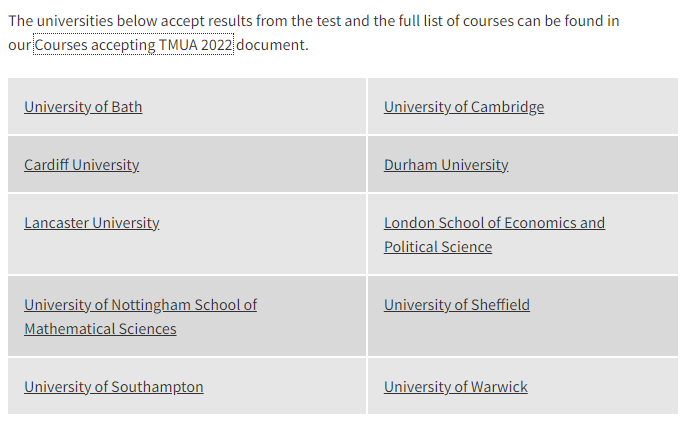Click the intro sentence's first line about universities
The height and width of the screenshot is (423, 685).
pyautogui.click(x=314, y=21)
